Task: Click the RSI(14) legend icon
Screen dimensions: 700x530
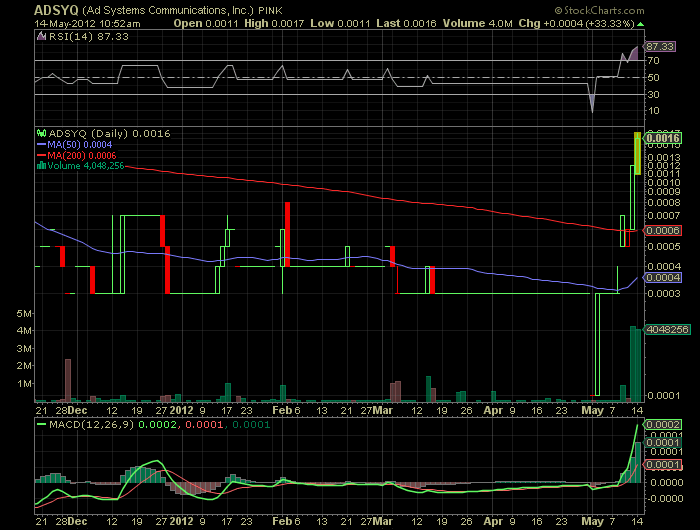Action: tap(41, 37)
